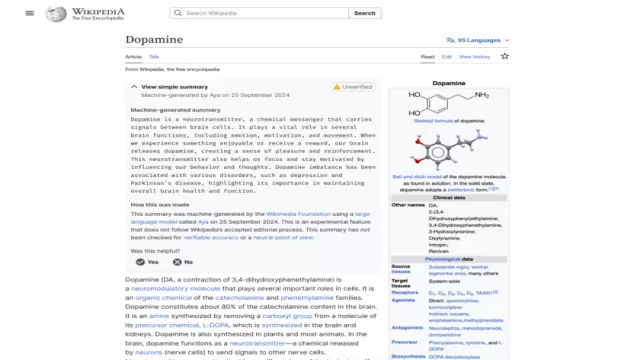This screenshot has width=640, height=360.
Task: Click the Wikipedia globe logo
Action: [x=56, y=14]
